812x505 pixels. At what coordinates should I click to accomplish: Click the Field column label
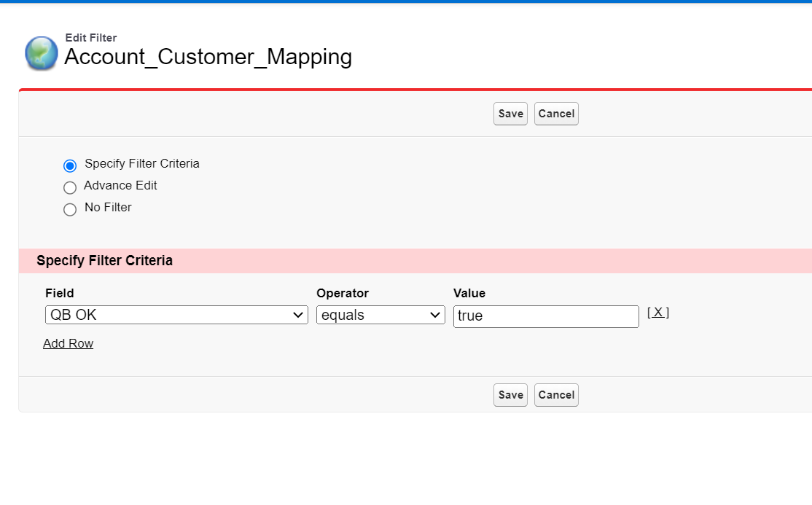(x=60, y=293)
